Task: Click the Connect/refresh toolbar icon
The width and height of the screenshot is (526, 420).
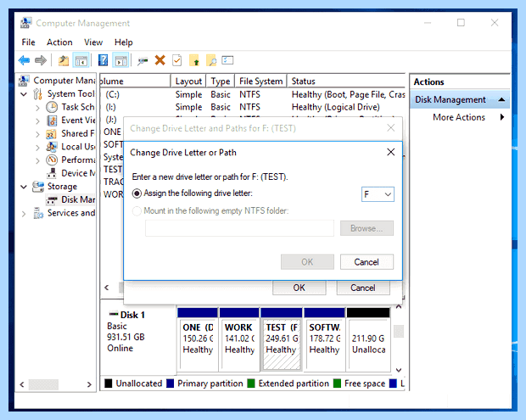Action: (x=143, y=61)
